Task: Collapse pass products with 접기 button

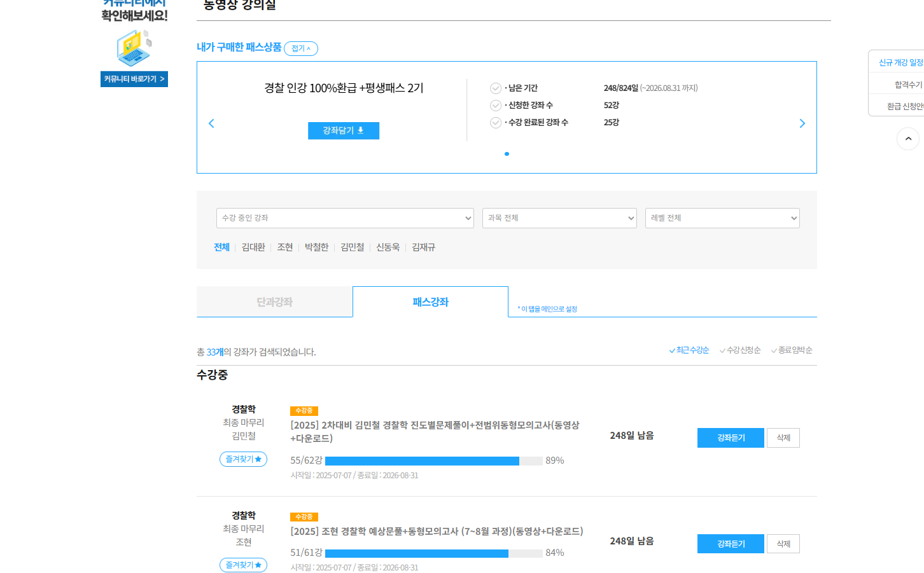Action: tap(301, 48)
